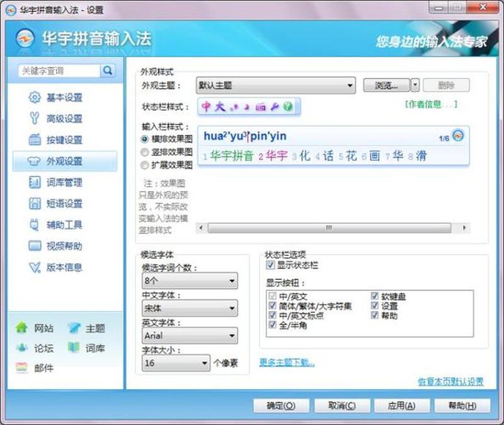The height and width of the screenshot is (425, 504).
Task: Click the 按键设置 keyboard icon
Action: 35,139
